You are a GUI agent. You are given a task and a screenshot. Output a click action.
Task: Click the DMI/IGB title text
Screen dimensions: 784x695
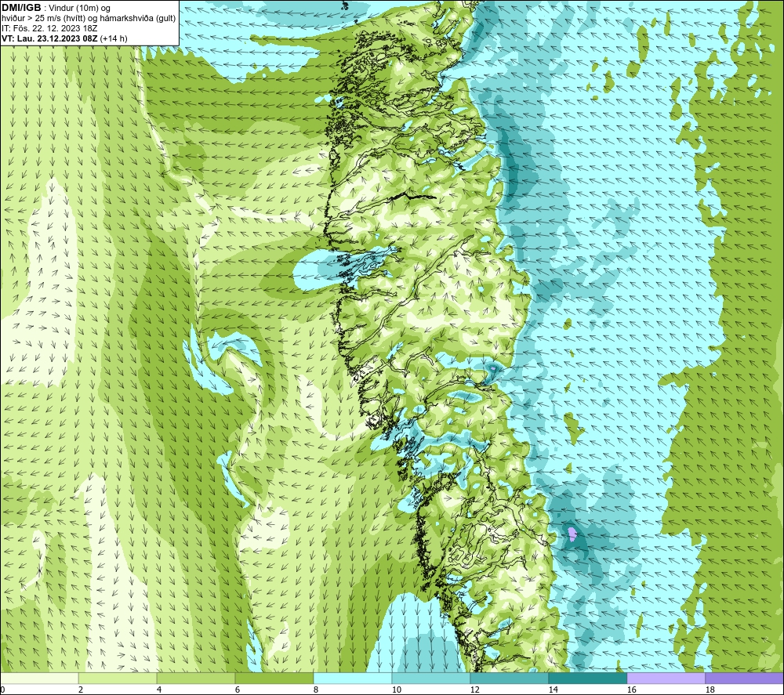pyautogui.click(x=21, y=8)
